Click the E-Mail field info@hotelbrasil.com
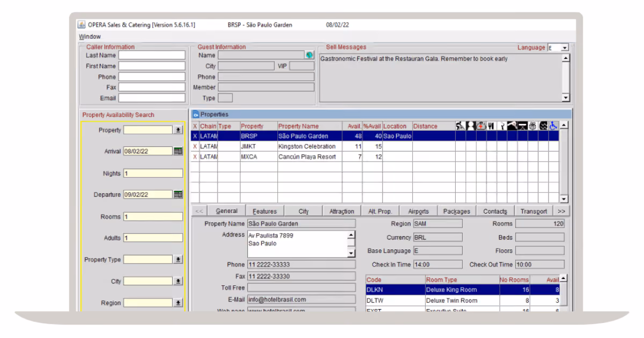This screenshot has height=338, width=644. [x=301, y=299]
